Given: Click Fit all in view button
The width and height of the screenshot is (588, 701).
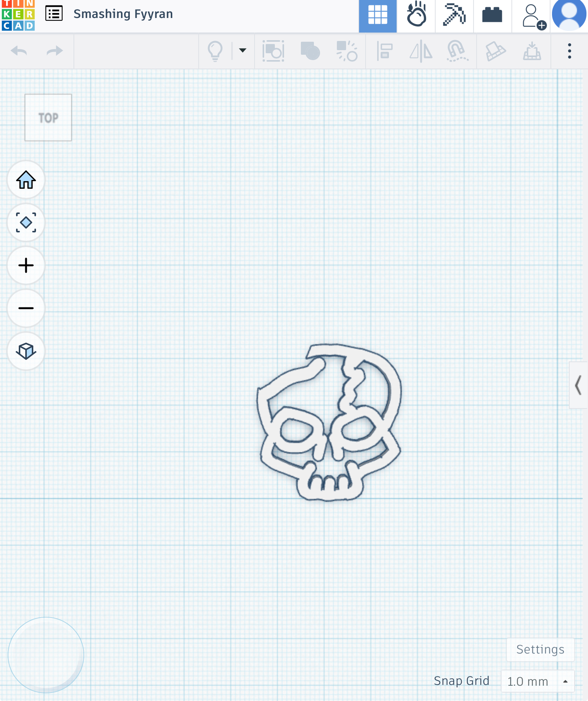Looking at the screenshot, I should [x=26, y=222].
